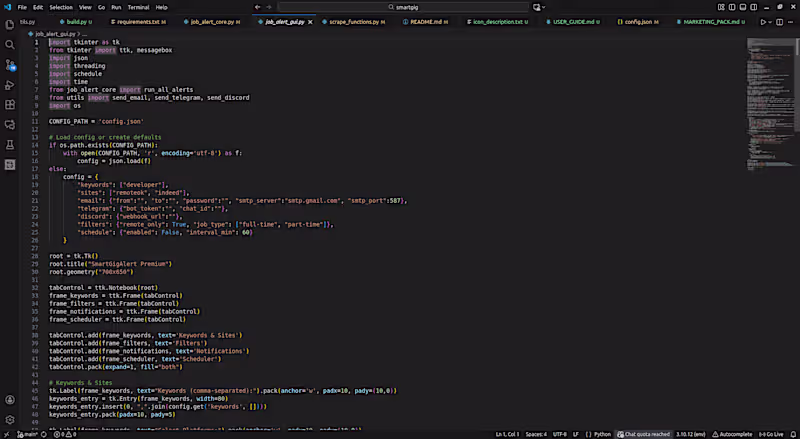Click the errors and warnings status indicator
Viewport: 800px width, 439px height.
65,434
